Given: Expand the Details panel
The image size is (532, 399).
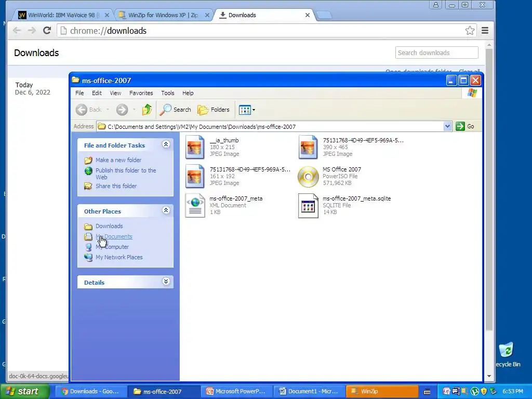Looking at the screenshot, I should pos(166,282).
